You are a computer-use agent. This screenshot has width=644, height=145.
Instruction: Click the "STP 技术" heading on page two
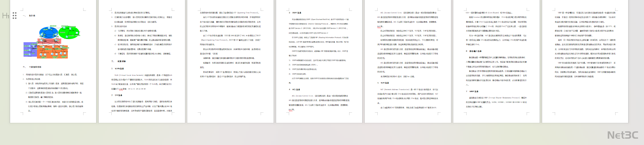pos(119,95)
